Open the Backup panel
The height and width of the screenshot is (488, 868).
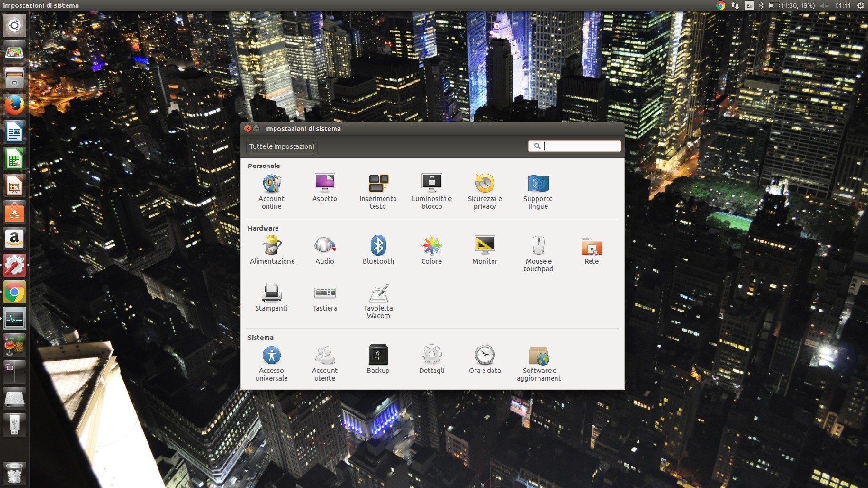(x=378, y=360)
